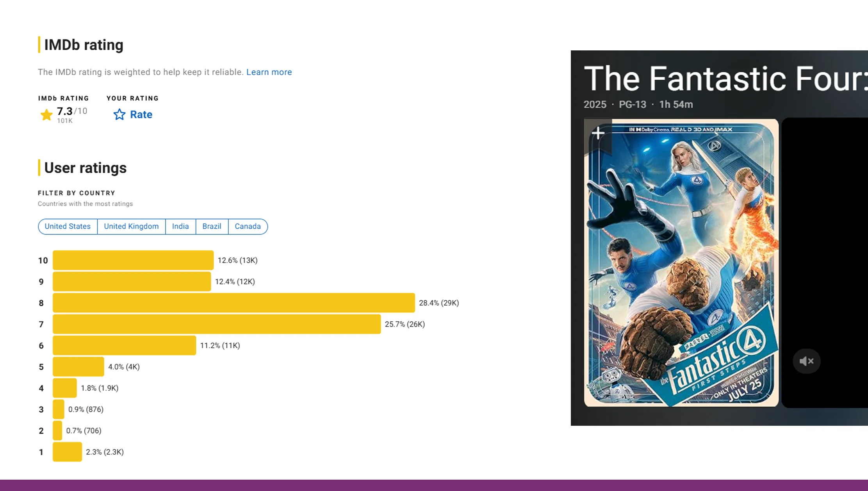Select the Brazil filter tab

(211, 226)
